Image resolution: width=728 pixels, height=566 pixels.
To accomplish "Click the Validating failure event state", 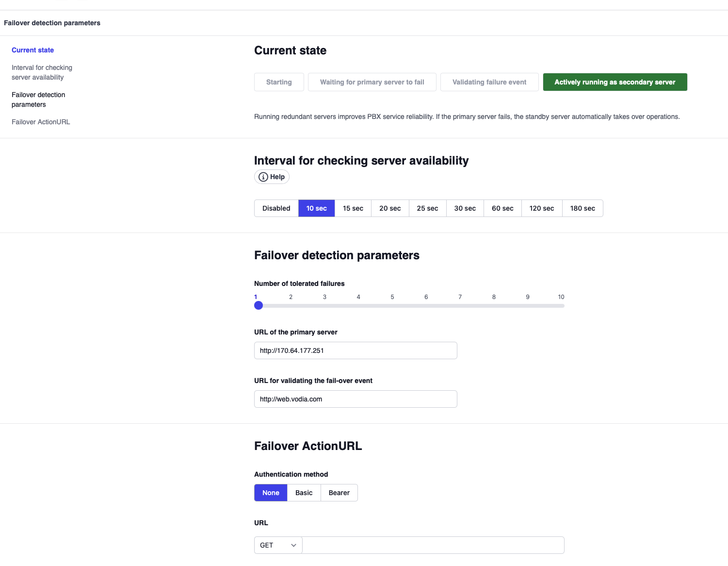I will [x=489, y=82].
